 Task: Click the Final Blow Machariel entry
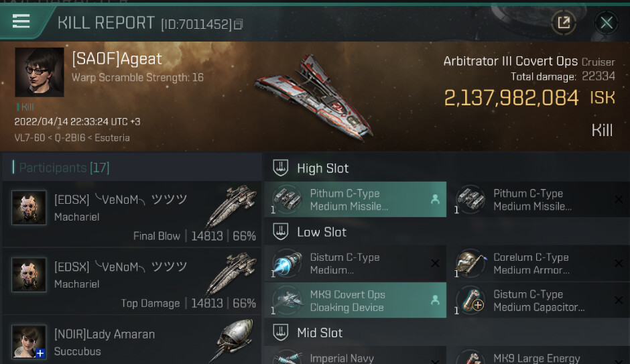(131, 215)
